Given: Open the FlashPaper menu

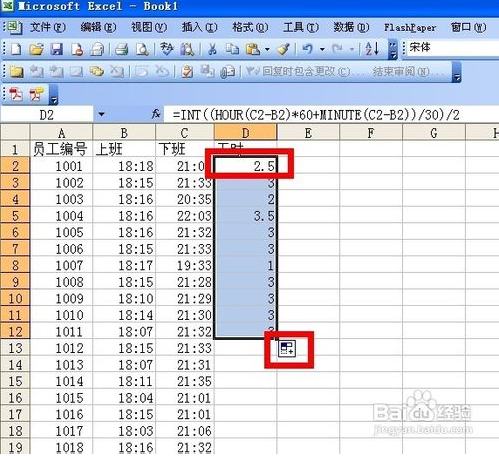Looking at the screenshot, I should 410,27.
